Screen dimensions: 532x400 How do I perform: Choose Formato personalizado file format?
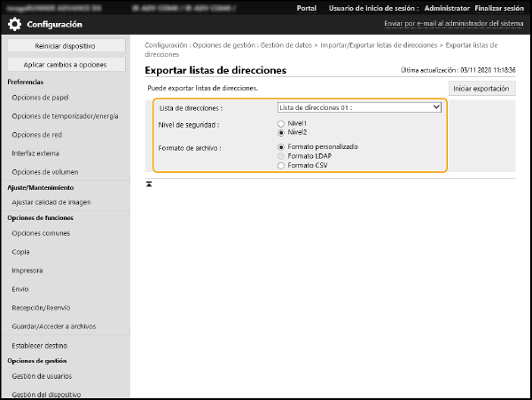(x=282, y=147)
